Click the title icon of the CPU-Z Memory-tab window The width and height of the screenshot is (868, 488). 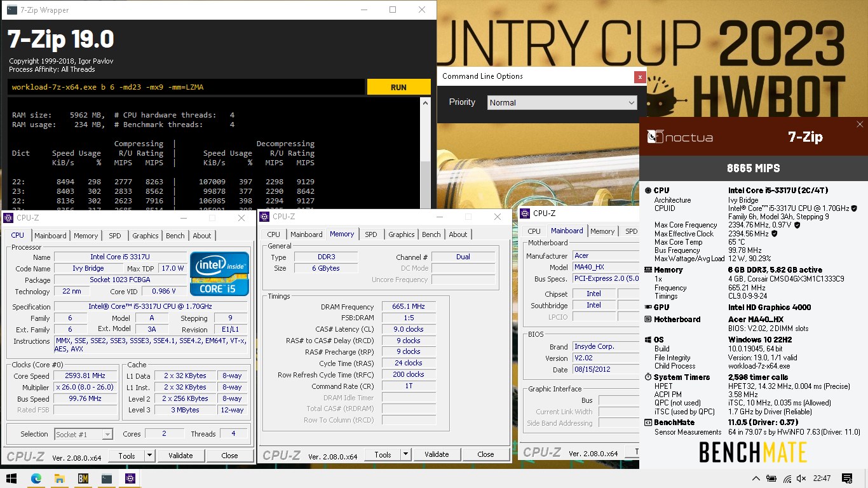265,217
